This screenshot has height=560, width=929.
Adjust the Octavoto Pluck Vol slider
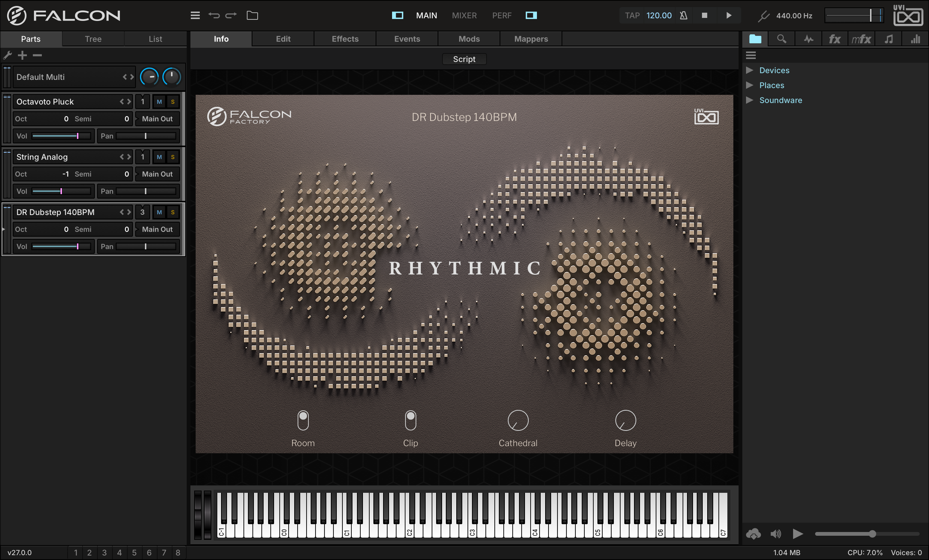click(x=62, y=136)
